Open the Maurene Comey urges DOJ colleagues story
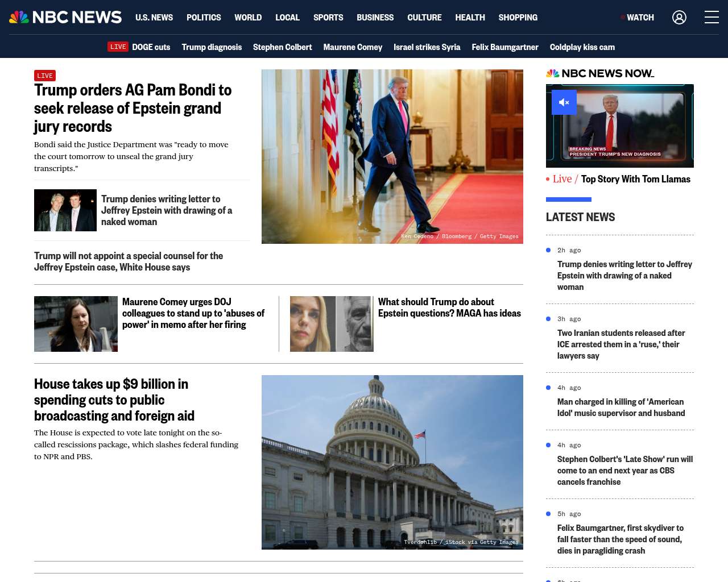 pyautogui.click(x=193, y=313)
